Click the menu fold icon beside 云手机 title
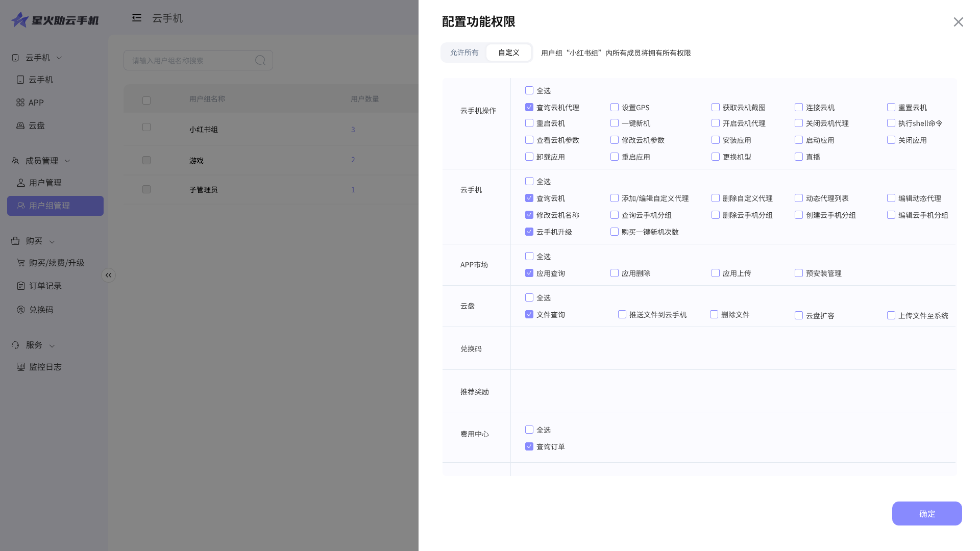Viewport: 980px width, 551px height. point(137,18)
